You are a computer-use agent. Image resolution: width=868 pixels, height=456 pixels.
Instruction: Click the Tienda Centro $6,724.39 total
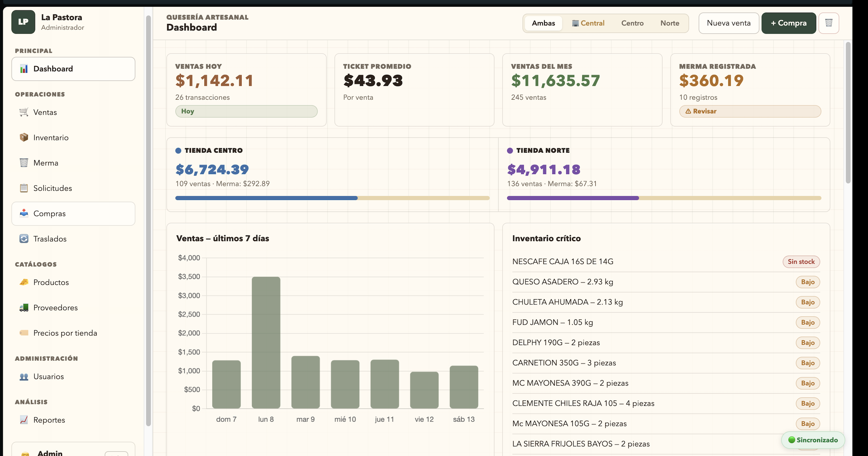212,169
